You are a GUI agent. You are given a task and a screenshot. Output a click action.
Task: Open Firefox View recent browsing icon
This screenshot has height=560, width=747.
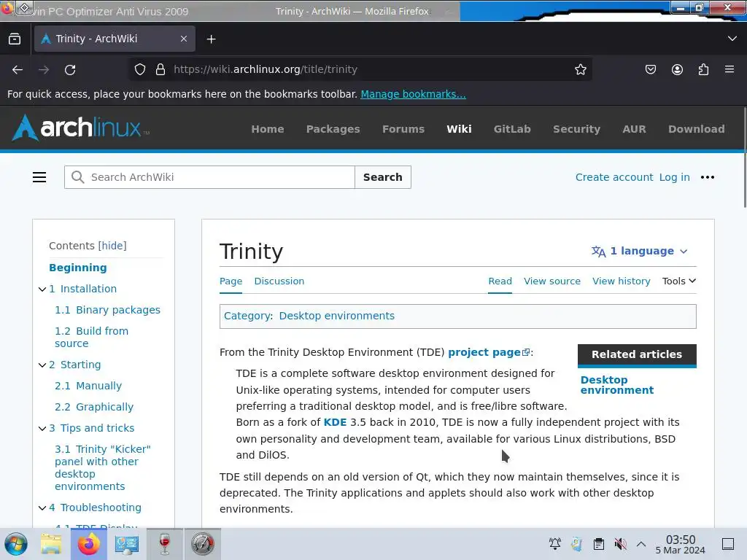(x=15, y=39)
